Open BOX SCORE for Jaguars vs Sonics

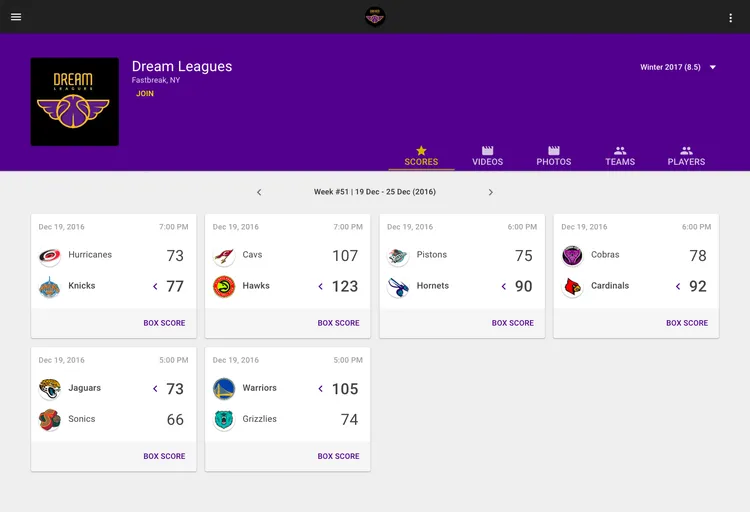pos(164,456)
